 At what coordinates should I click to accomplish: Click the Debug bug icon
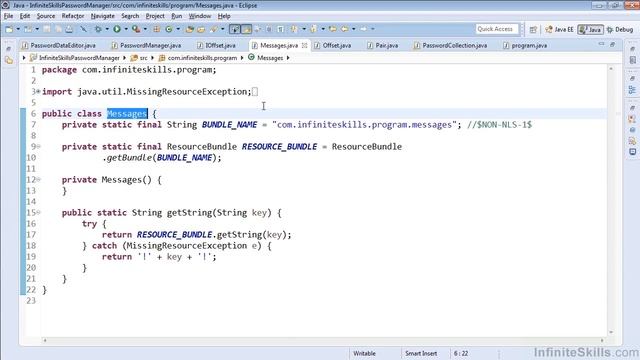98,29
